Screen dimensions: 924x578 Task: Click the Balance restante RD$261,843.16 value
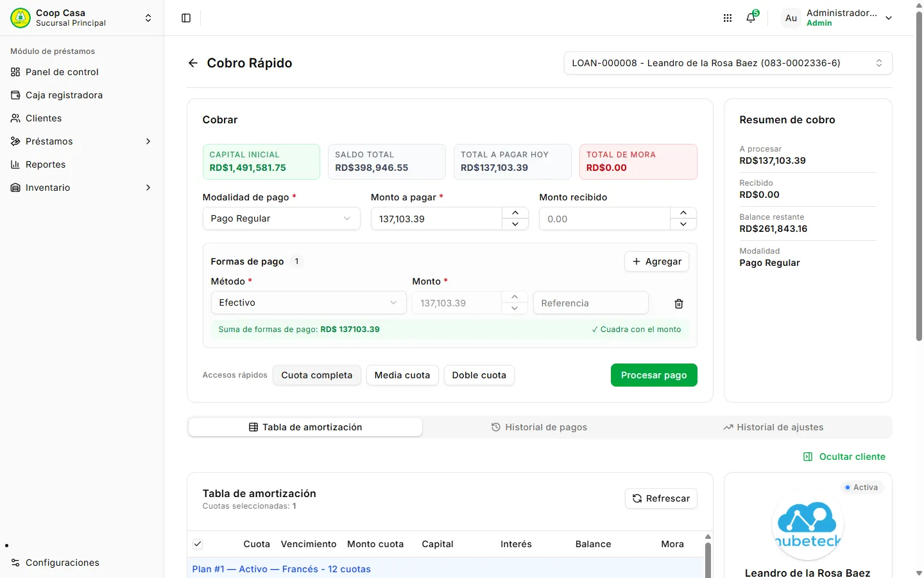point(773,229)
